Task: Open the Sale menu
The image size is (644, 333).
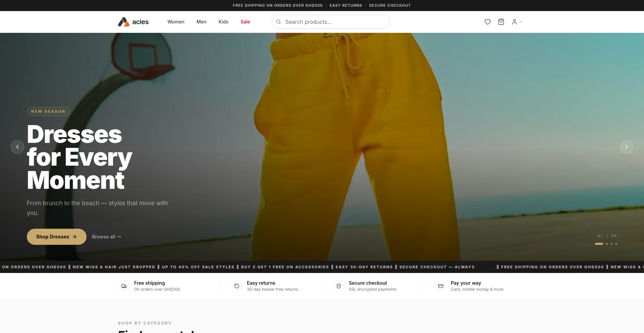Action: [x=245, y=22]
